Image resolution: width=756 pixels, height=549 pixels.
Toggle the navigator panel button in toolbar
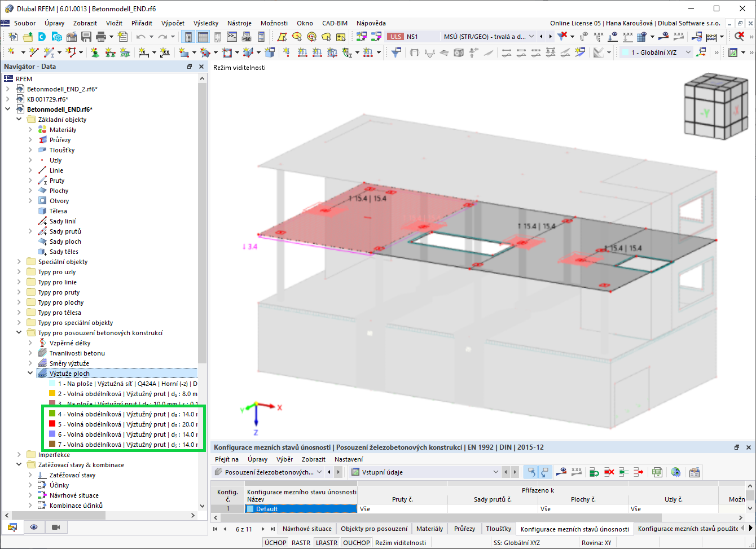188,37
